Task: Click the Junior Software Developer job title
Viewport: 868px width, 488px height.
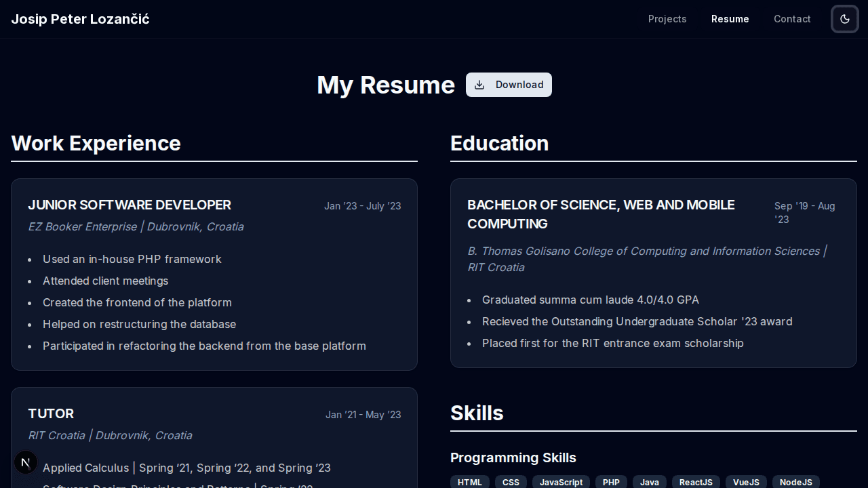Action: (130, 205)
